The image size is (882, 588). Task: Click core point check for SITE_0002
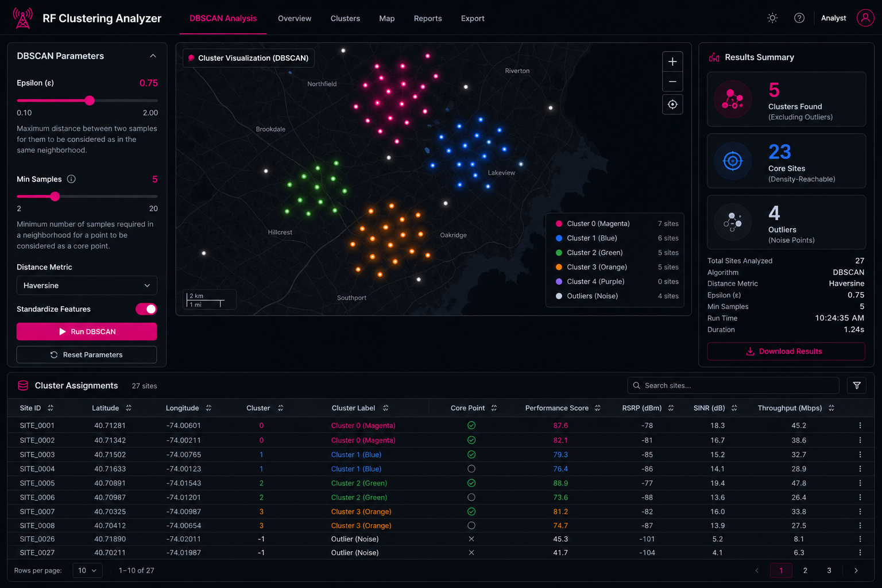pyautogui.click(x=471, y=440)
